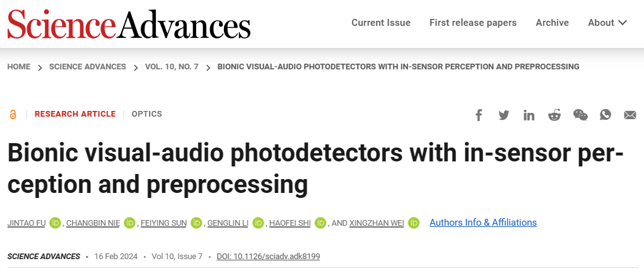Open Xingzhan Wei's ORCID iD icon
Image resolution: width=644 pixels, height=273 pixels.
tap(414, 223)
